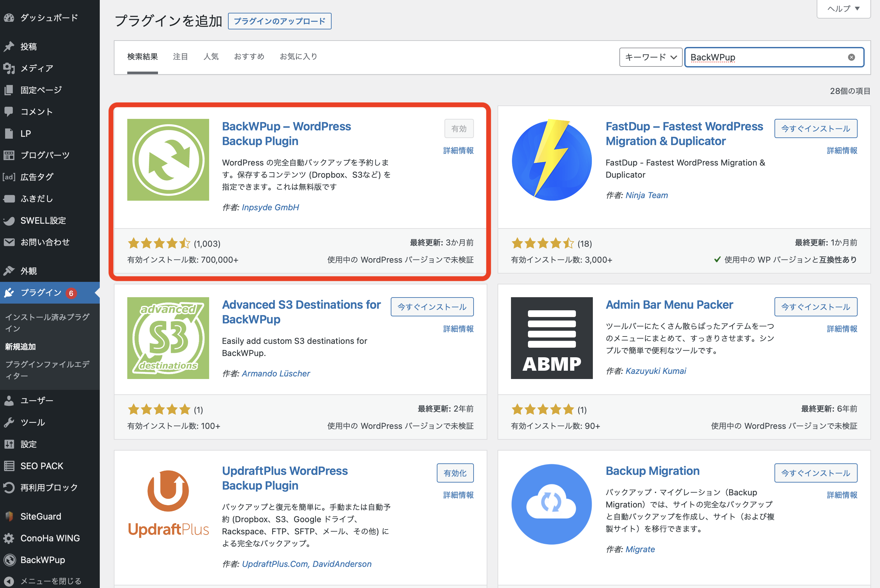Screen dimensions: 880x588
Task: Click the plugin update count badge 6
Action: tap(71, 293)
